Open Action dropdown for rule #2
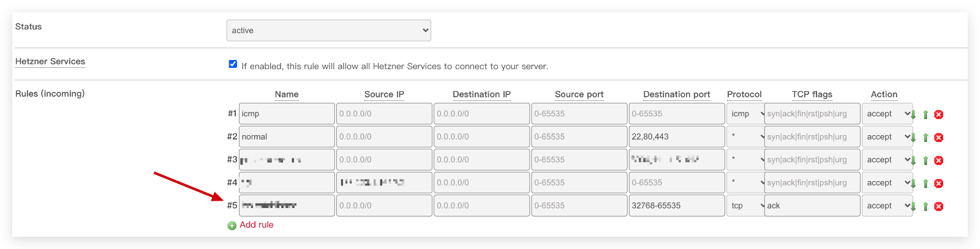Screen dimensions: 980x249 pos(887,137)
